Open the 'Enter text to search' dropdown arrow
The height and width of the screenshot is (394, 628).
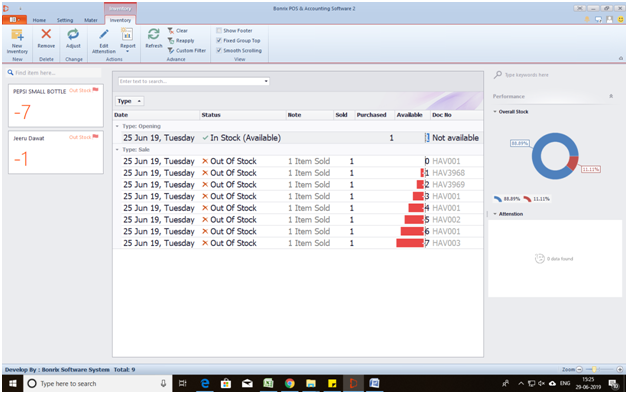click(x=266, y=81)
